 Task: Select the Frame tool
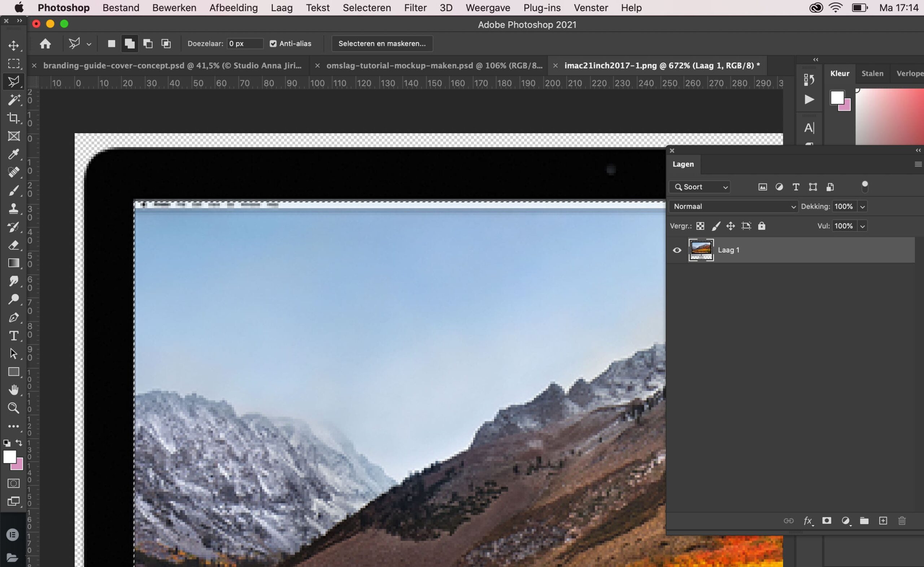pyautogui.click(x=14, y=136)
